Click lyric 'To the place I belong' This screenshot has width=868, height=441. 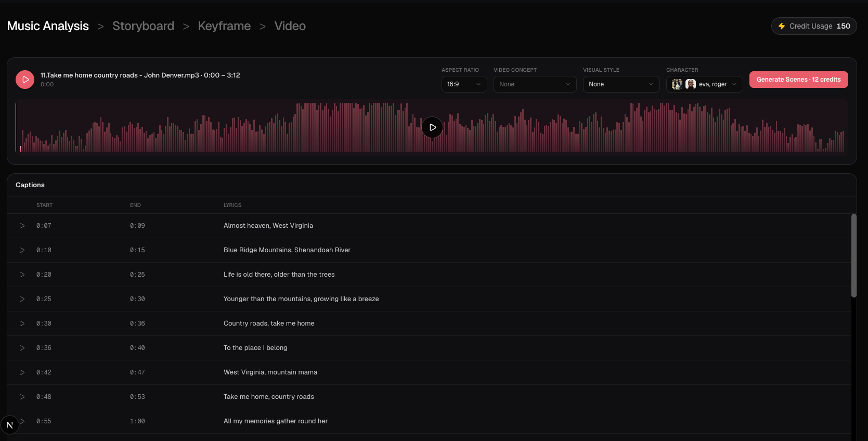[255, 348]
